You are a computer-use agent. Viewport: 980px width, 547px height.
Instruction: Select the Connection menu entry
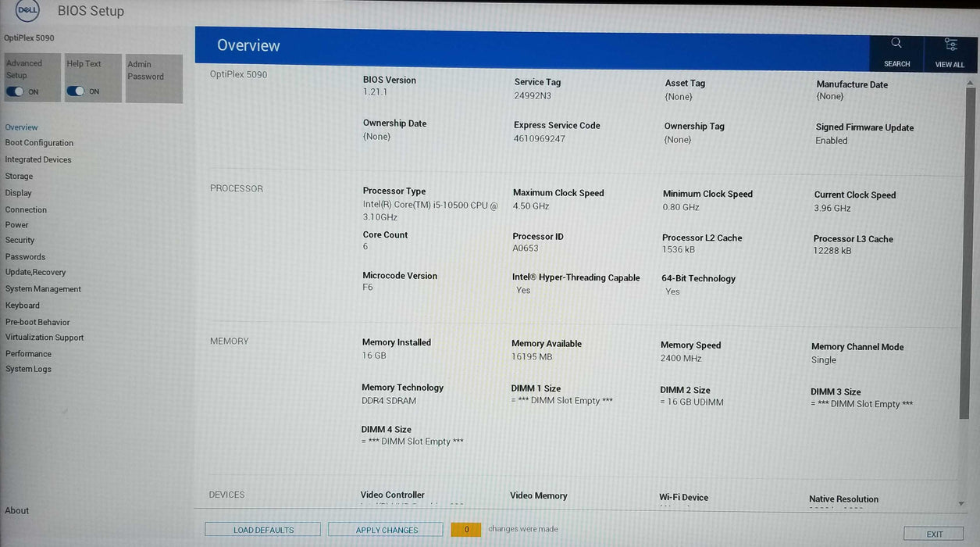click(x=26, y=209)
